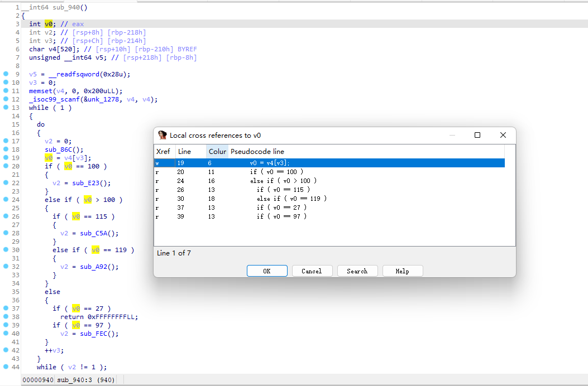Click the breakpoint dot beside line 9
Screen dimensions: 588x386
[x=4, y=74]
